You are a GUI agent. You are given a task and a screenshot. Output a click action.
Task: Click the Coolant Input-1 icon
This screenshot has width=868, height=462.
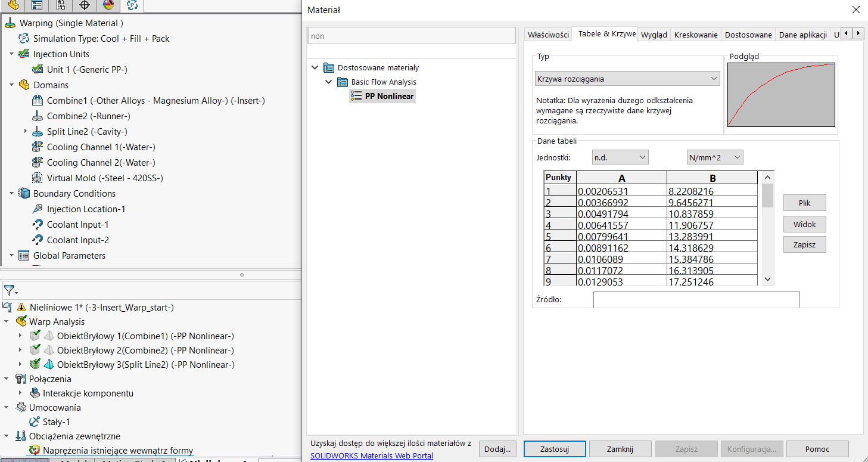click(x=38, y=225)
